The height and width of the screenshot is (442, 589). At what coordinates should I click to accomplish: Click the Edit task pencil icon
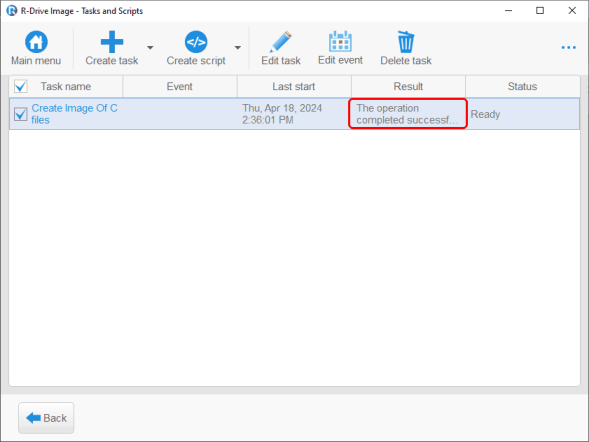pyautogui.click(x=281, y=42)
